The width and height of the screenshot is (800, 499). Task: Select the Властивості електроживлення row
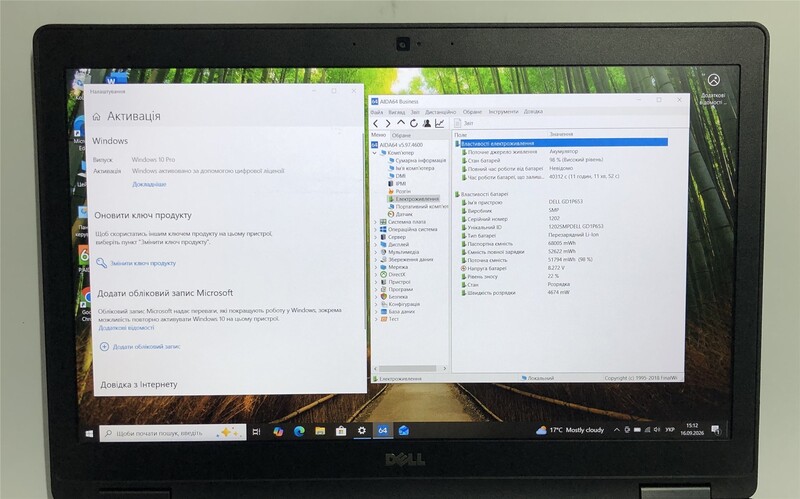pos(561,143)
